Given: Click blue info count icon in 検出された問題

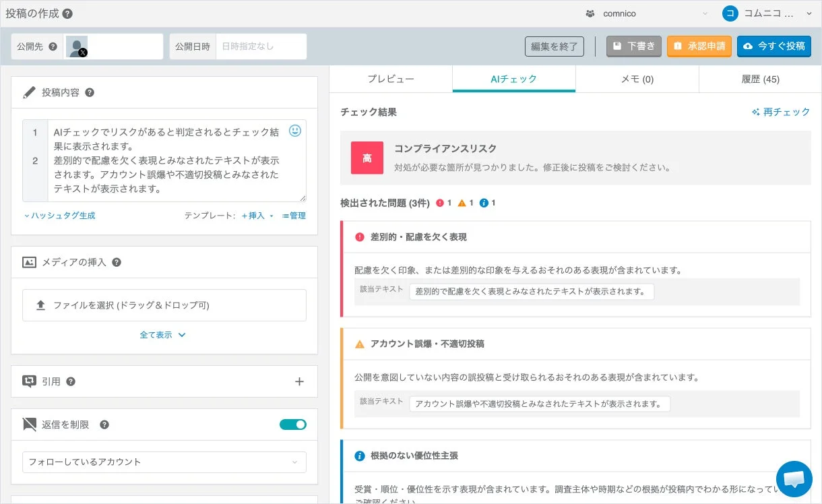Looking at the screenshot, I should click(484, 203).
